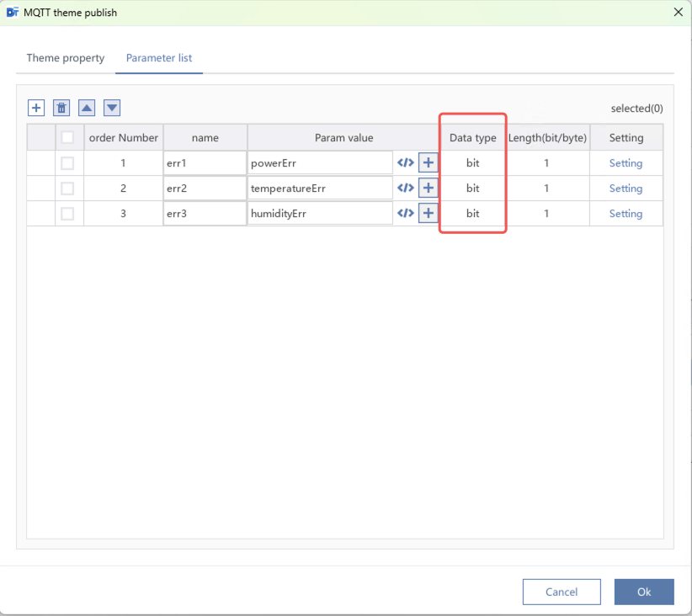Click the move up arrow icon
Viewport: 692px width, 616px height.
coord(87,108)
